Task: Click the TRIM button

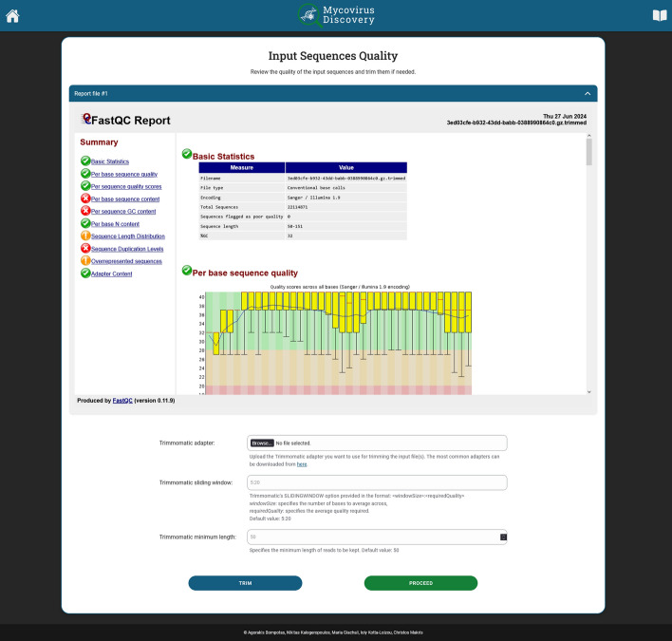Action: coord(245,583)
